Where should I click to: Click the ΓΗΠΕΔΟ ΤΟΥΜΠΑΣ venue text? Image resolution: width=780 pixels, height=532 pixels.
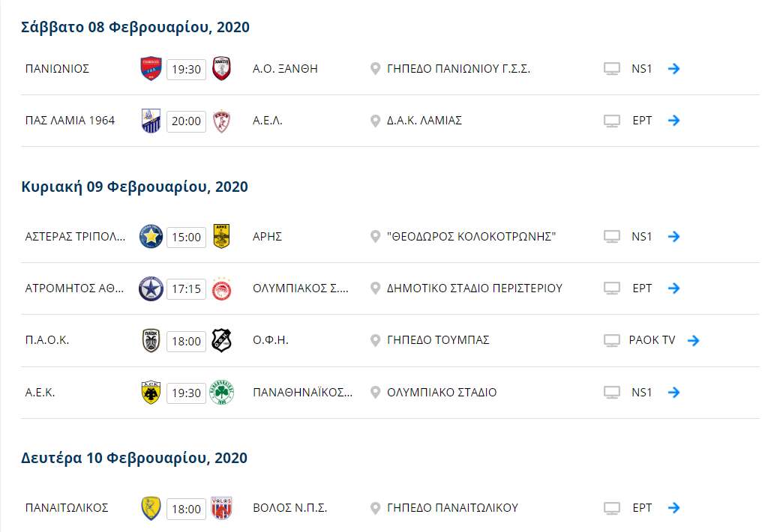click(438, 340)
